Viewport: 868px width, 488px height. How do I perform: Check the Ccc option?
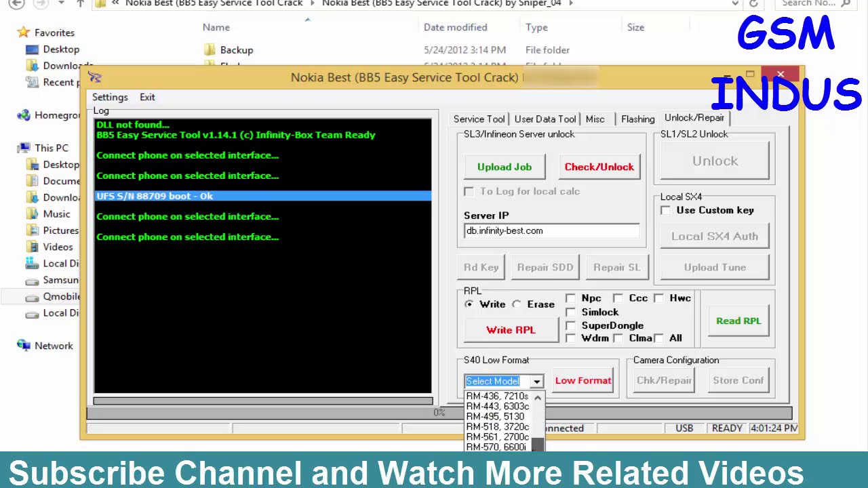[618, 298]
